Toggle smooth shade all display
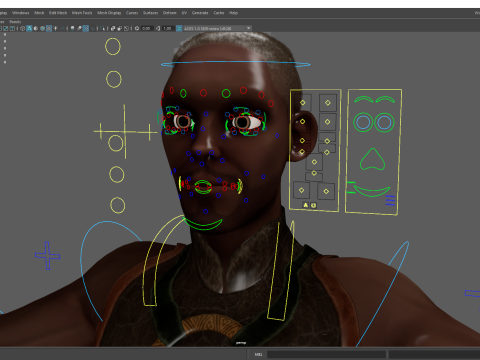 tap(29, 28)
